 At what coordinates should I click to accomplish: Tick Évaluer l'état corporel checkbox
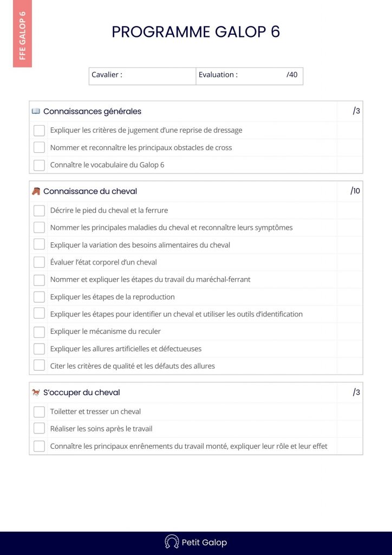39,262
